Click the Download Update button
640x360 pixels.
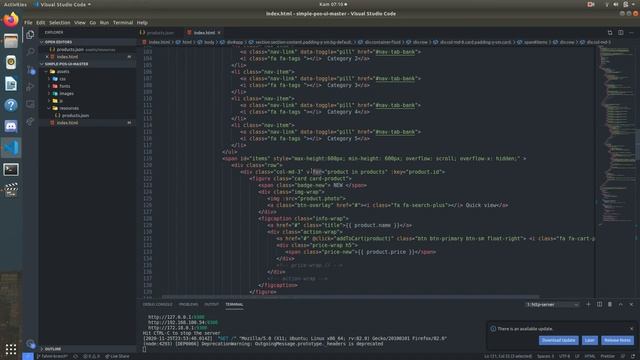[x=558, y=340]
